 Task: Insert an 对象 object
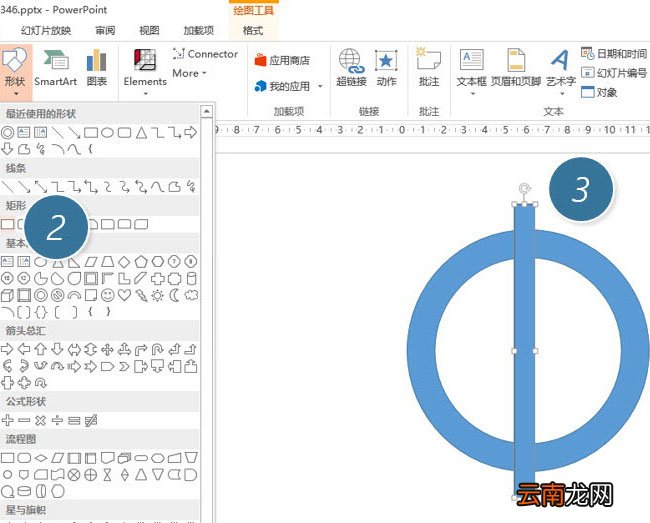pos(599,92)
